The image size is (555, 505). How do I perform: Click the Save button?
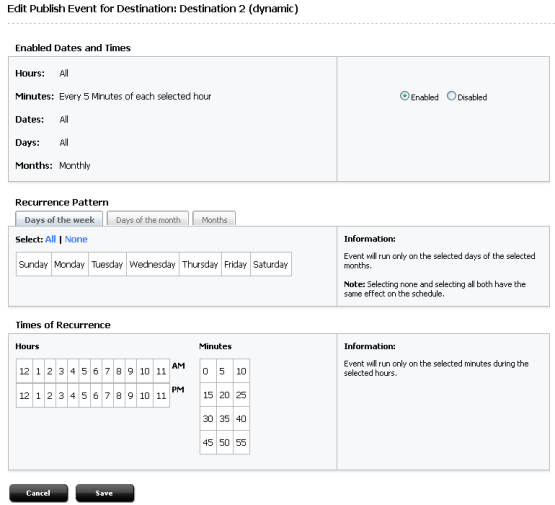click(104, 493)
